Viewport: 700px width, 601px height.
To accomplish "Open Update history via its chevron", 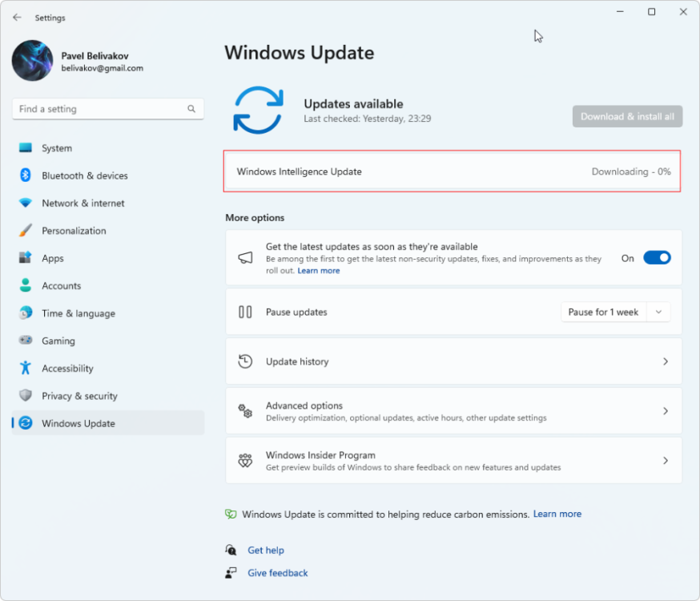I will 666,361.
